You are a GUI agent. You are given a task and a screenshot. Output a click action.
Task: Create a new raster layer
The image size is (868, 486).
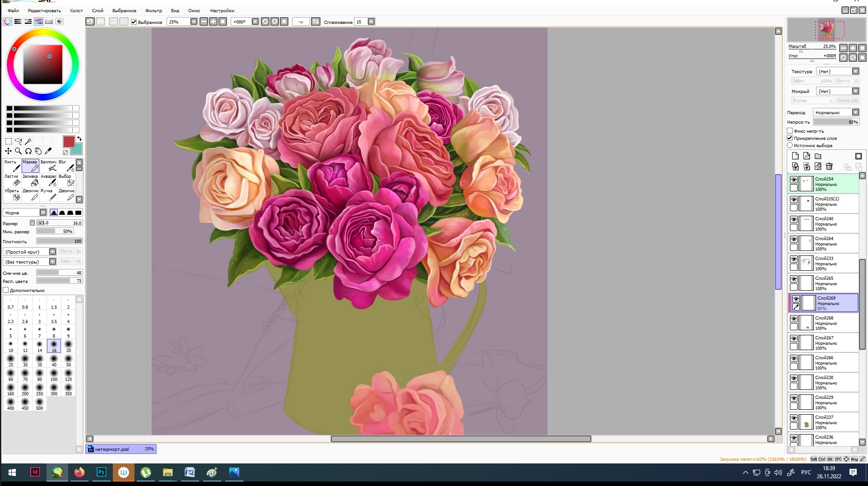[x=795, y=156]
